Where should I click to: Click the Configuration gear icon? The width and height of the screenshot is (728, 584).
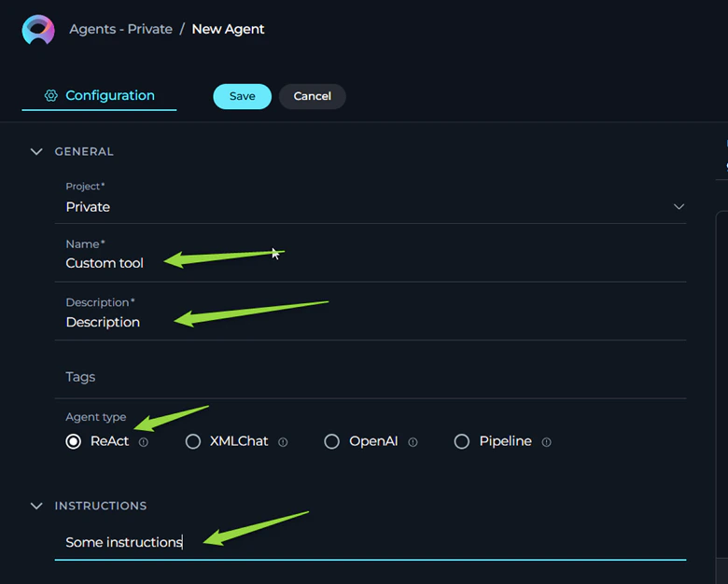50,96
